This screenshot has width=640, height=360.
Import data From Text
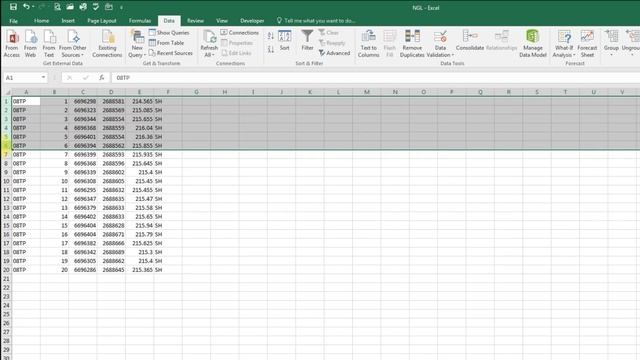pos(49,44)
